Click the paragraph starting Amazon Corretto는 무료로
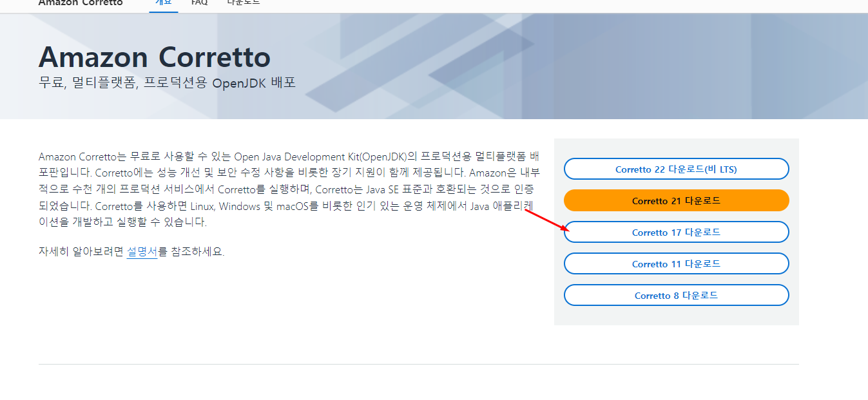 pos(289,189)
